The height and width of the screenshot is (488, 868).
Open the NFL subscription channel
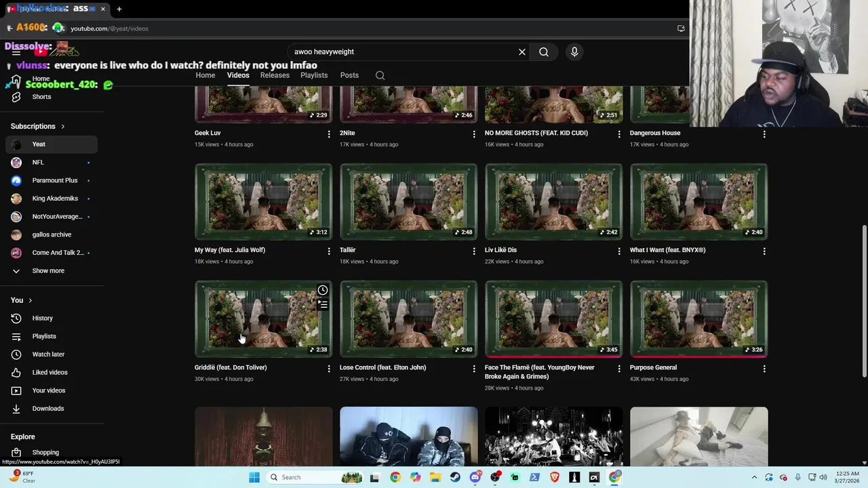click(x=52, y=163)
